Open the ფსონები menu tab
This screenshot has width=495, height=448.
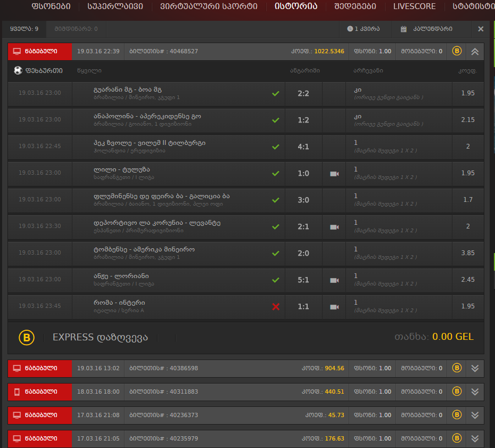[x=51, y=6]
